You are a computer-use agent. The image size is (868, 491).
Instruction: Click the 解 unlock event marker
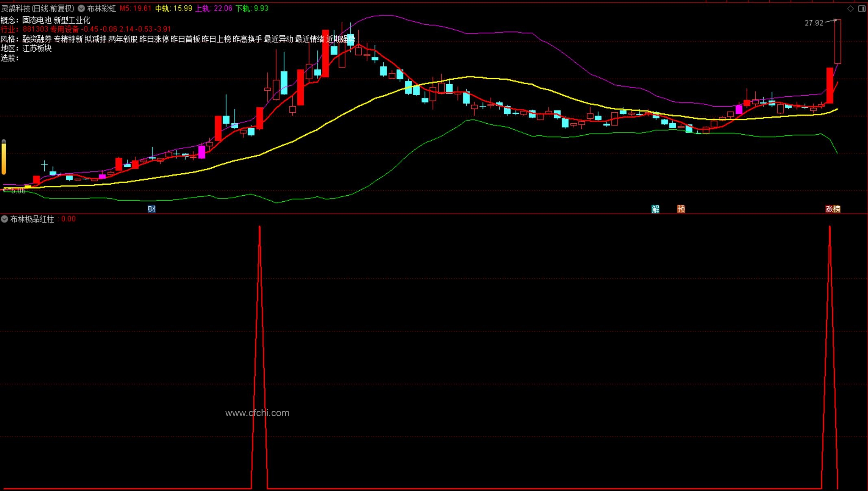click(655, 209)
